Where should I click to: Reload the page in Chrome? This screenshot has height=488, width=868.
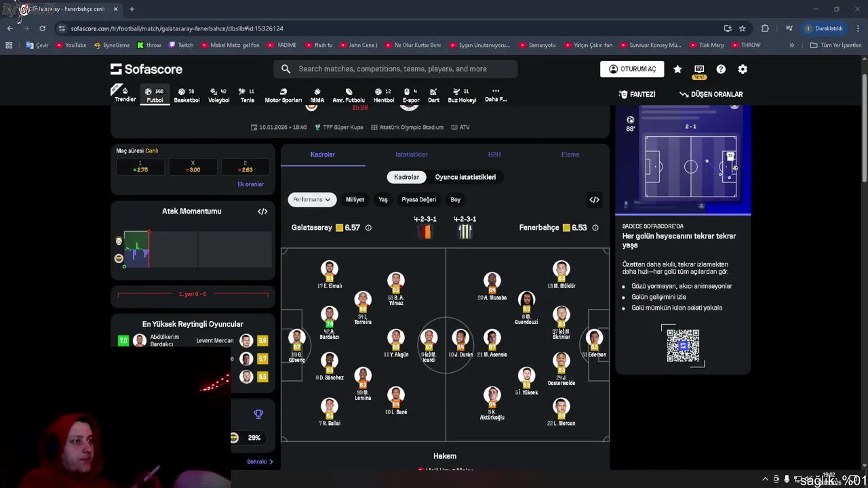(x=42, y=28)
